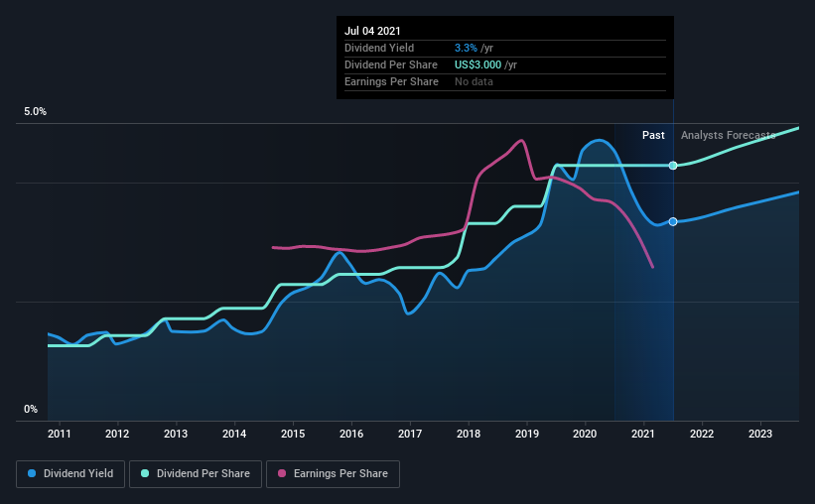Click the pink Earnings Per Share legend dot
815x504 pixels.
282,473
